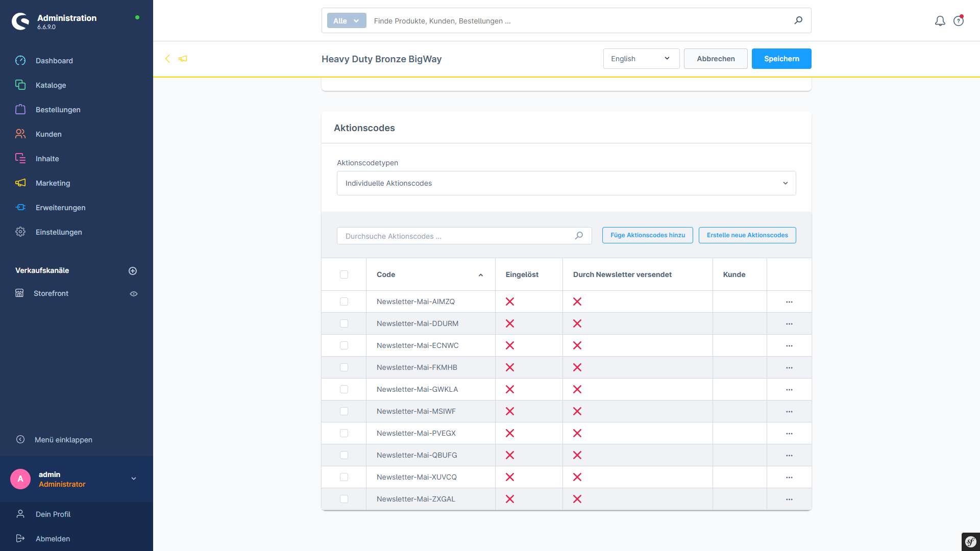Select the Newsletter-Mai-DDURM row checkbox
The width and height of the screenshot is (980, 551).
tap(344, 323)
